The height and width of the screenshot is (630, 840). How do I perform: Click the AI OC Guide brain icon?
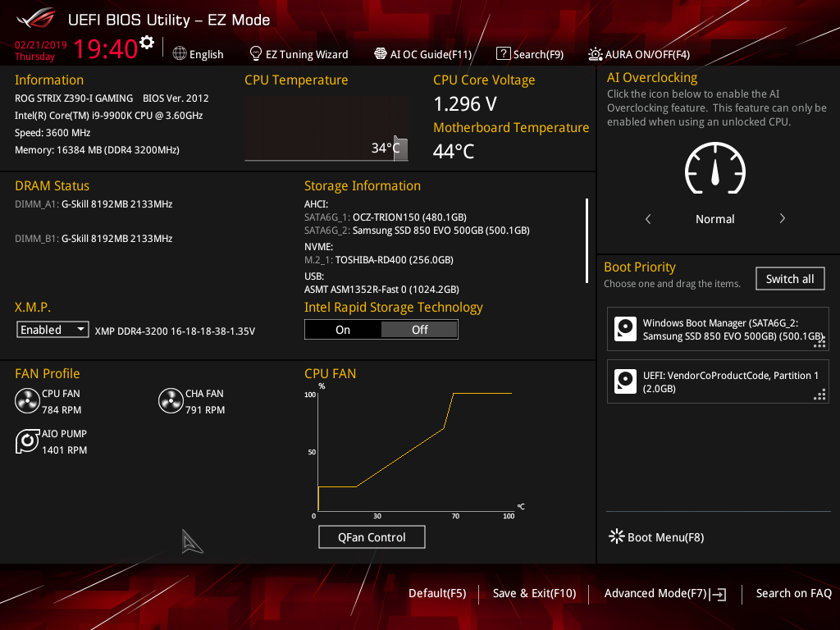[x=381, y=53]
